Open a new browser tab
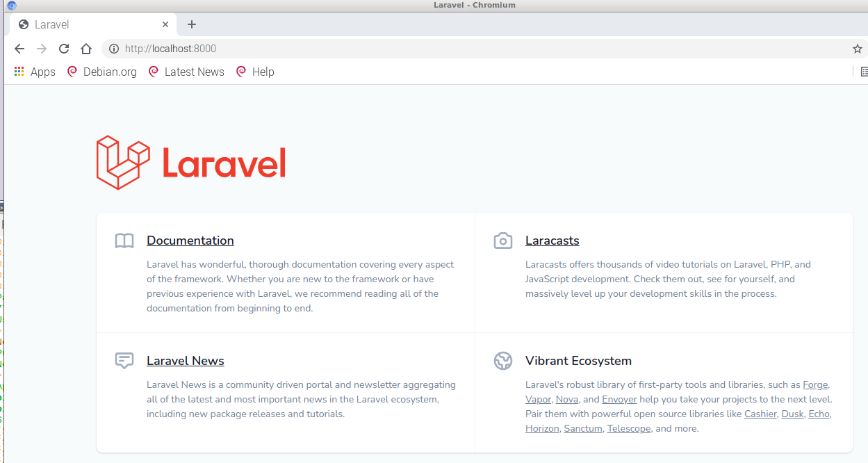 click(191, 24)
